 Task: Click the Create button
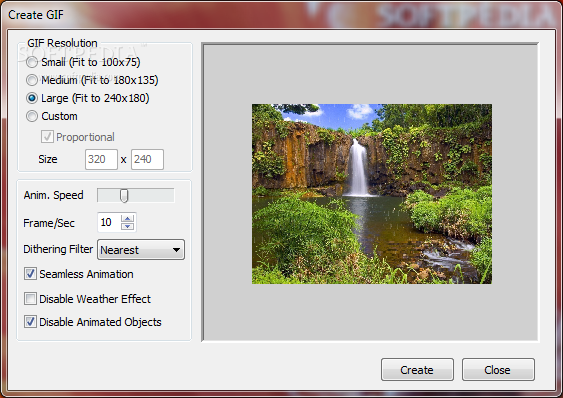(417, 370)
